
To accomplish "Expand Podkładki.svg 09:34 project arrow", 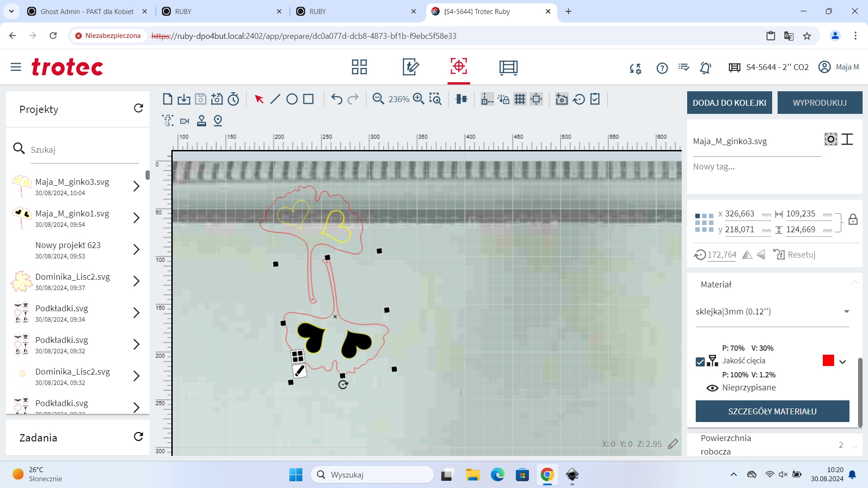I will (137, 313).
